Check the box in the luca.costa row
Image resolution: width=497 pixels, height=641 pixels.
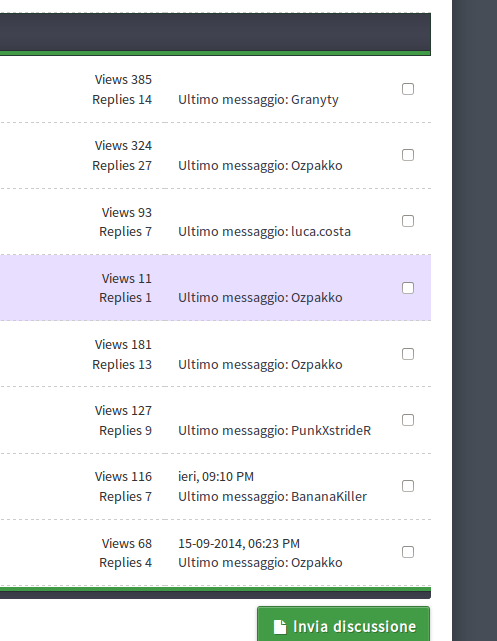click(408, 221)
